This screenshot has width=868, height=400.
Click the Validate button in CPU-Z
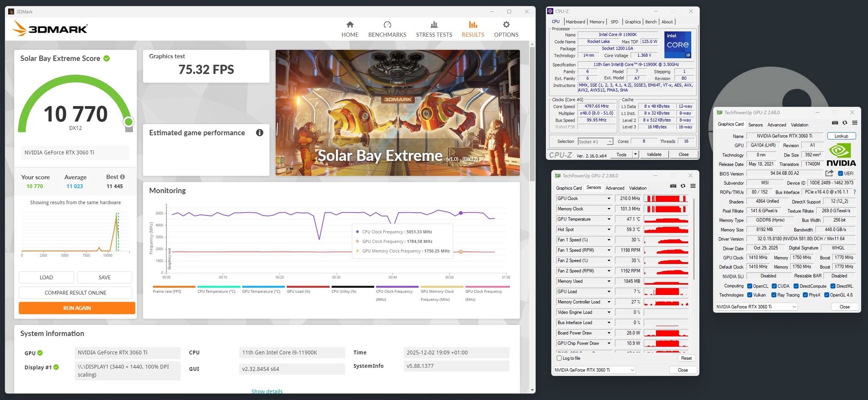tap(654, 154)
